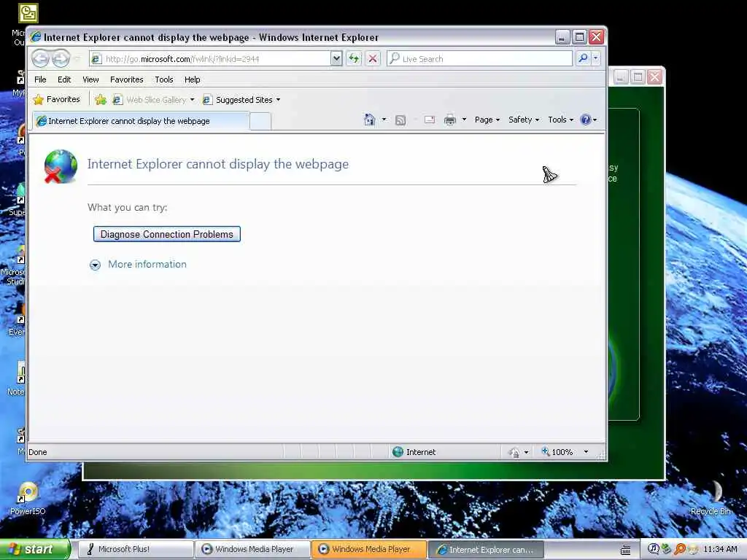Viewport: 747px width, 560px height.
Task: Click the Read Mail envelope icon
Action: [429, 120]
